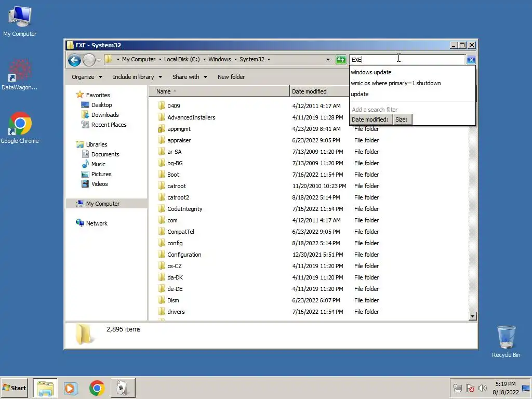Open Documents library
Screen dimensions: 532x399
[105, 154]
